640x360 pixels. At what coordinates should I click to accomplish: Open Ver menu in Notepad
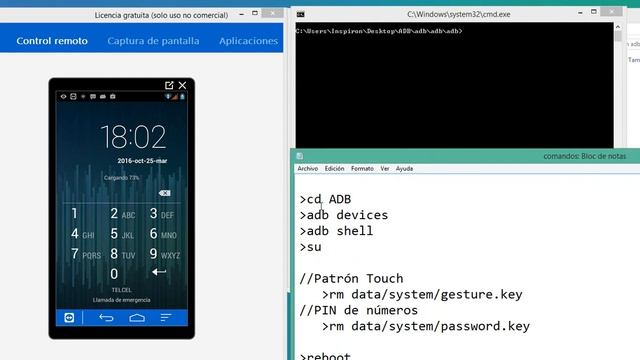pos(384,169)
